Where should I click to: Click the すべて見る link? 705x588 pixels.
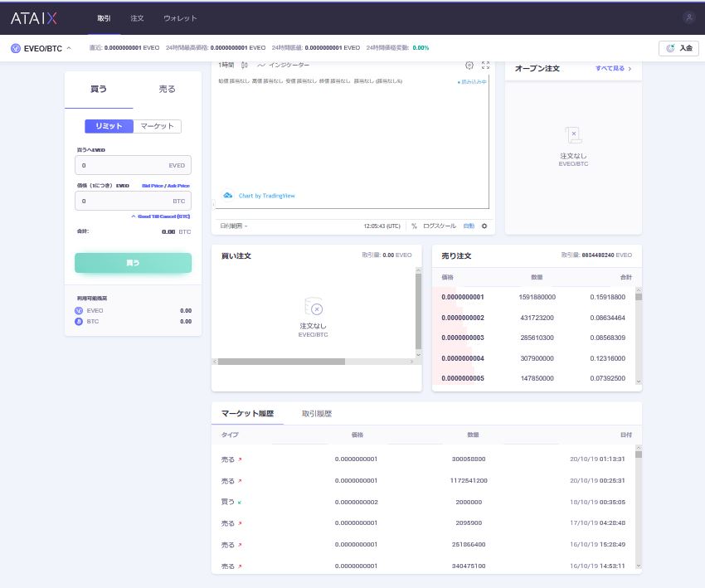tap(614, 68)
